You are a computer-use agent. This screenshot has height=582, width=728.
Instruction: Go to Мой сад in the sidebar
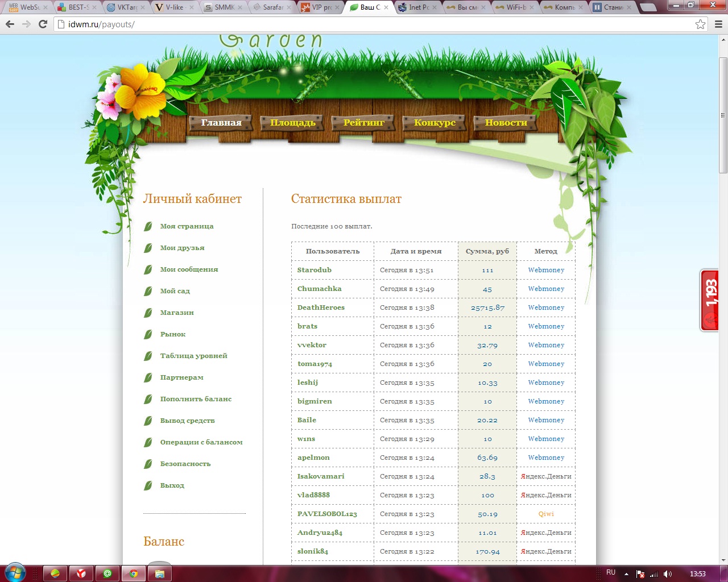[x=175, y=291]
